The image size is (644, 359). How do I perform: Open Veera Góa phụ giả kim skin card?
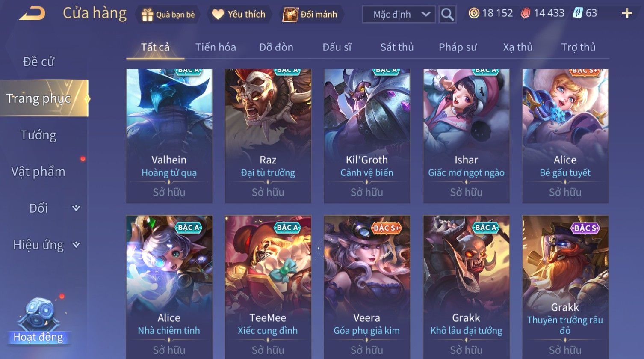coord(366,287)
